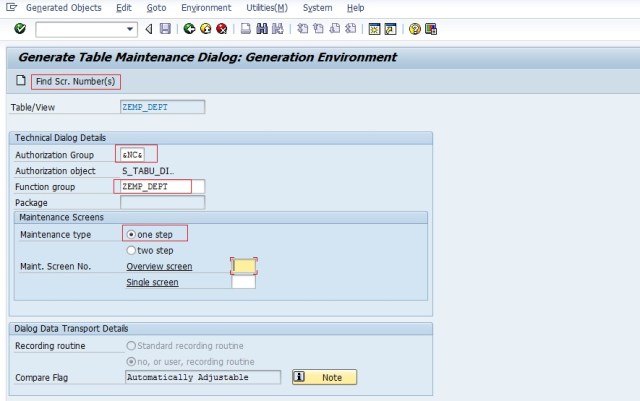Screen dimensions: 640x401
Task: Click the green checkmark Enter icon
Action: 20,29
